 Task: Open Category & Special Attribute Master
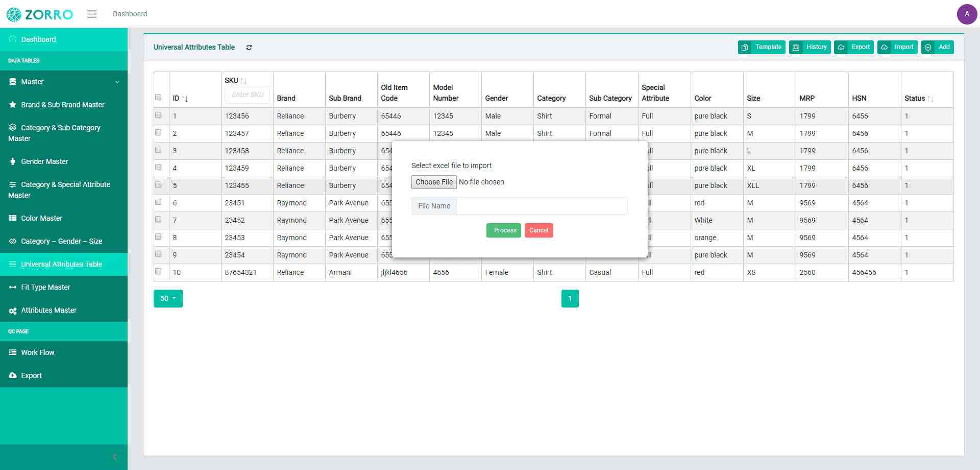[x=64, y=190]
